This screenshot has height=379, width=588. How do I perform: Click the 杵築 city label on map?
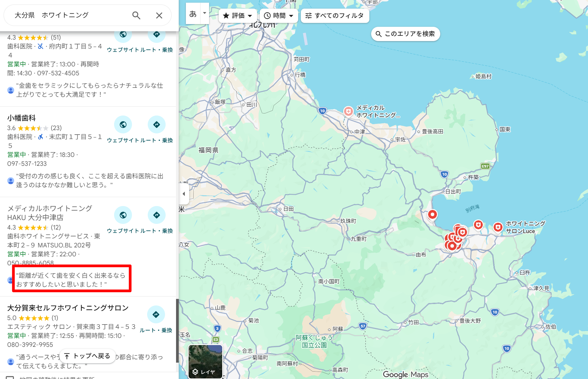tap(473, 177)
